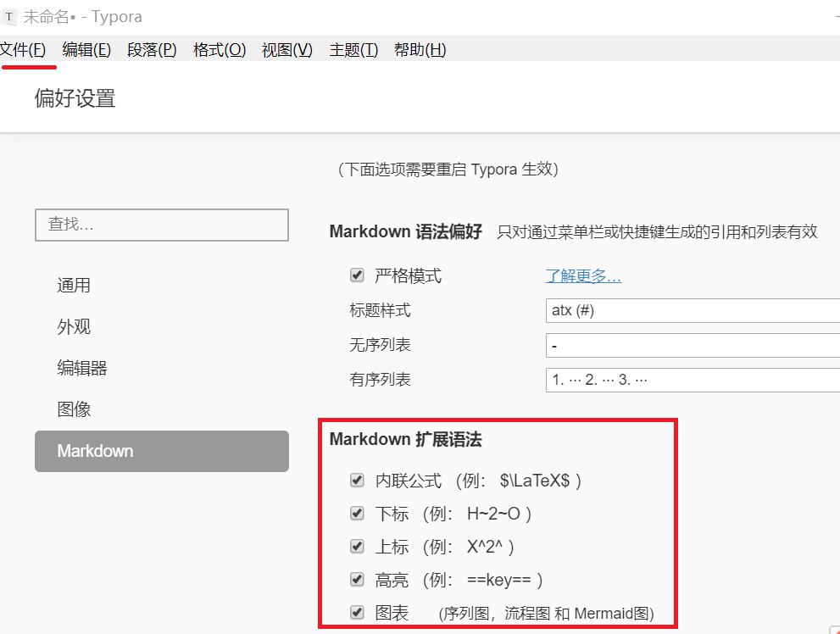Click the 标题样式 label
840x634 pixels.
click(x=380, y=310)
